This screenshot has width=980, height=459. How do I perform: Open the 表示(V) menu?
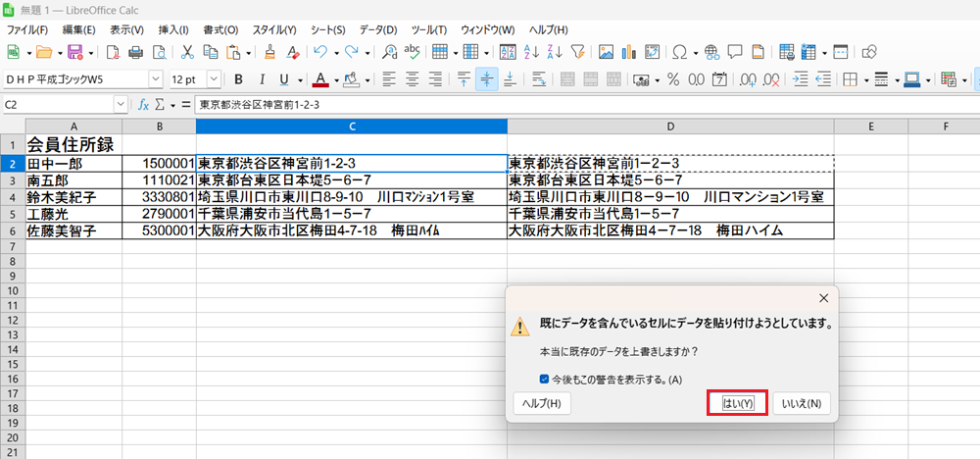pyautogui.click(x=126, y=30)
